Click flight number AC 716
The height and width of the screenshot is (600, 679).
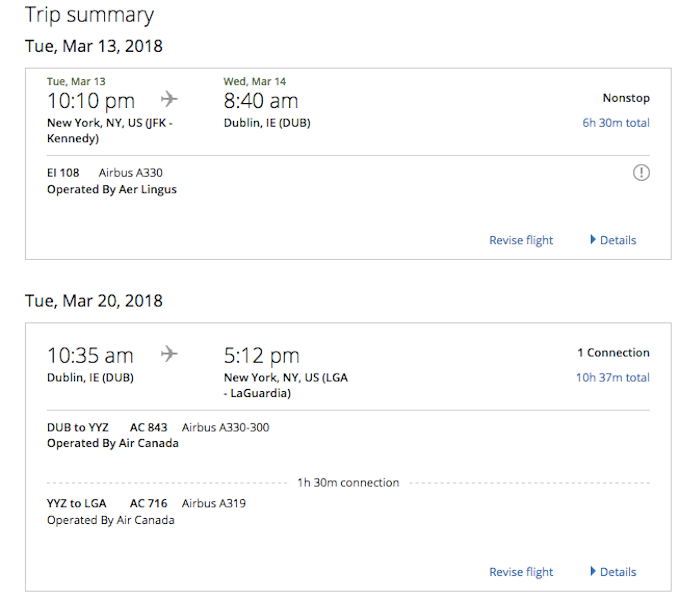148,504
